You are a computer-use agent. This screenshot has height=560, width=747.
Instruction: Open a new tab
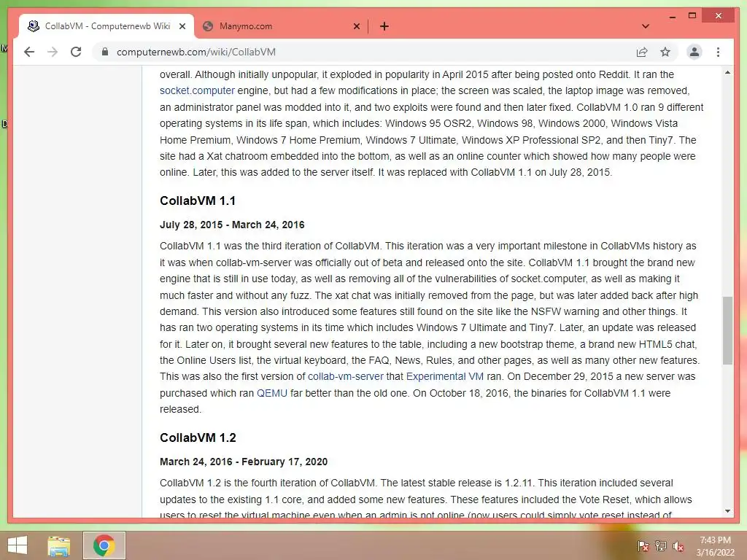point(384,26)
